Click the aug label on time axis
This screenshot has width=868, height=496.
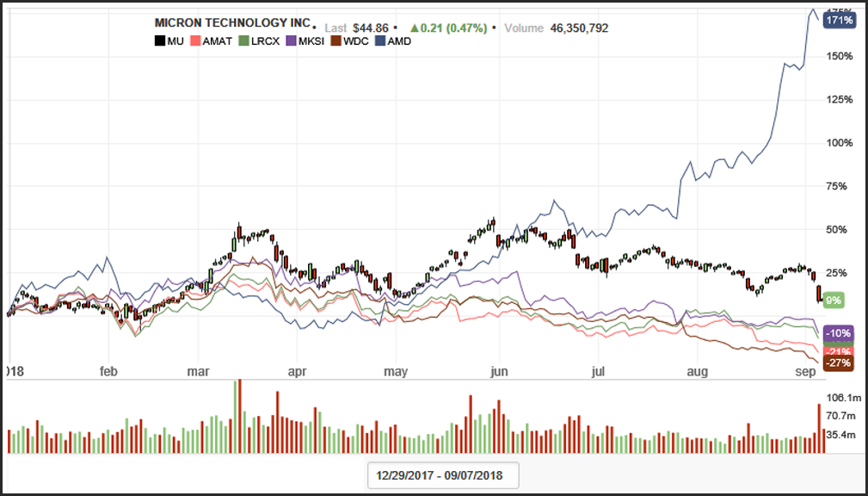(x=698, y=372)
